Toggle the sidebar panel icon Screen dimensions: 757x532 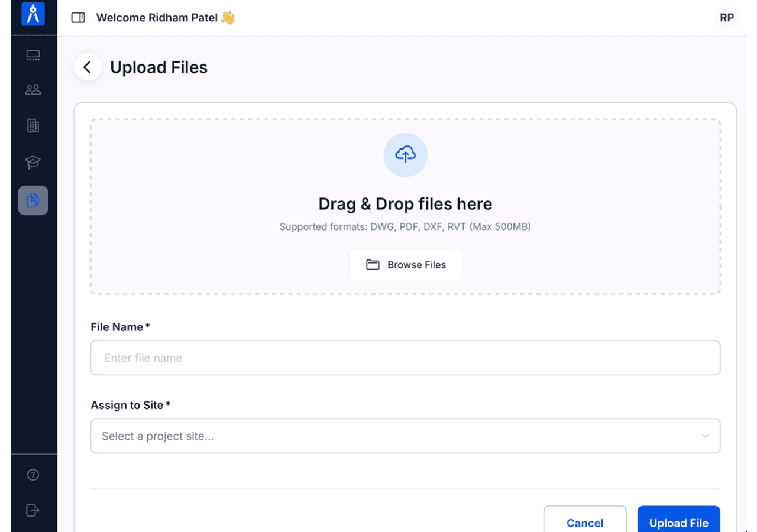click(x=78, y=18)
